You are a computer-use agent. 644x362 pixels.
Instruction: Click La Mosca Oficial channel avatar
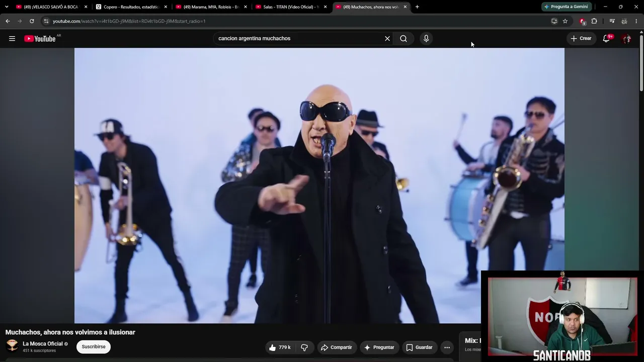point(12,346)
